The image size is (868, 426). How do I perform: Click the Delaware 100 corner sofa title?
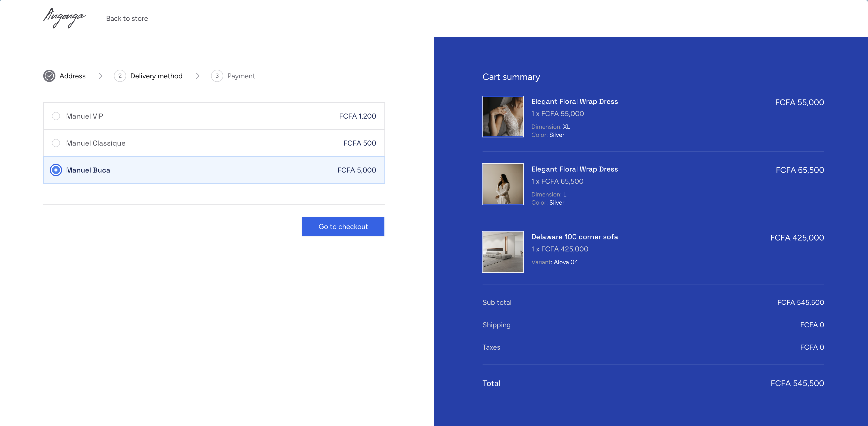coord(574,237)
